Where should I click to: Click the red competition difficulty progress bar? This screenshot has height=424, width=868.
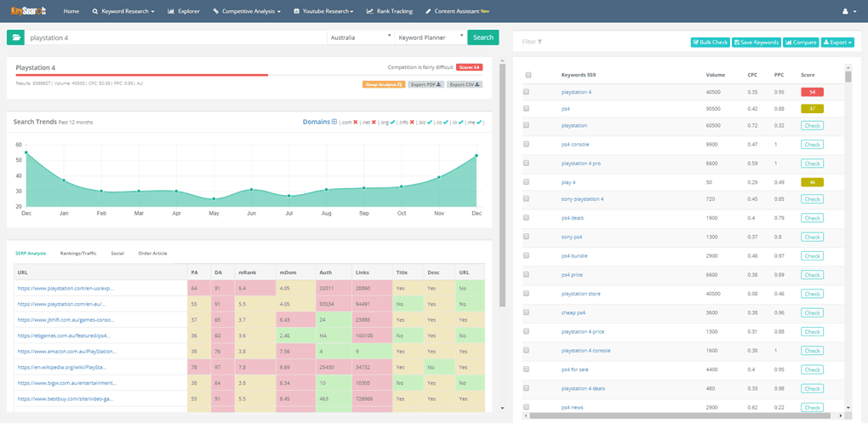point(142,75)
